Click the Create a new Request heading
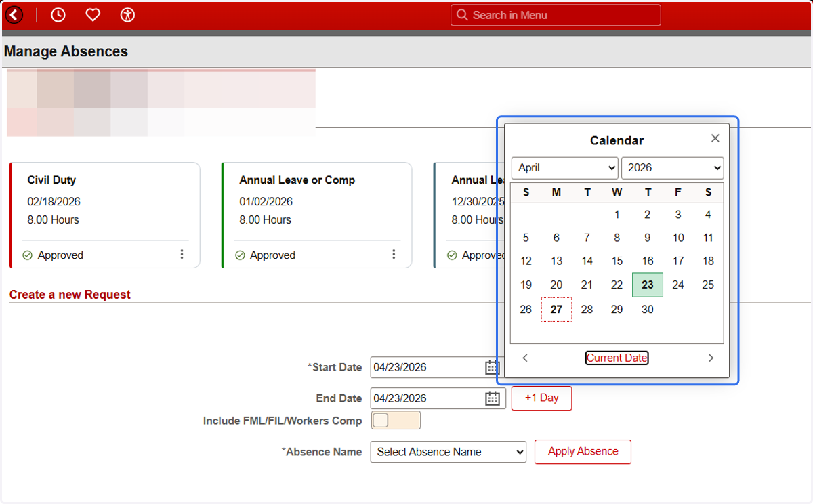Viewport: 813px width, 504px height. coord(70,295)
